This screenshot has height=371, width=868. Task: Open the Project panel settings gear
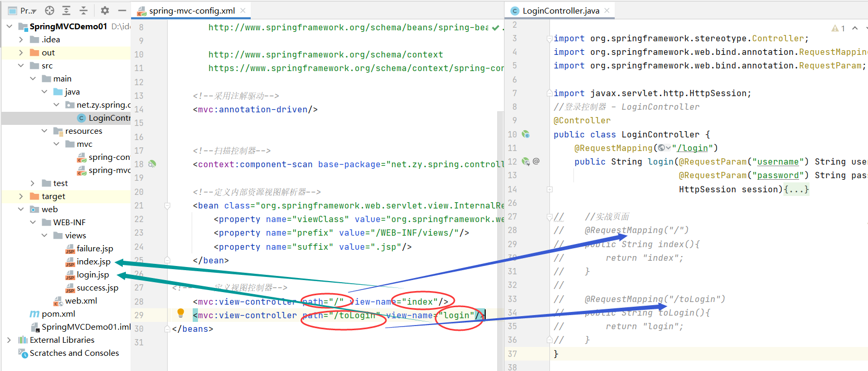tap(105, 10)
